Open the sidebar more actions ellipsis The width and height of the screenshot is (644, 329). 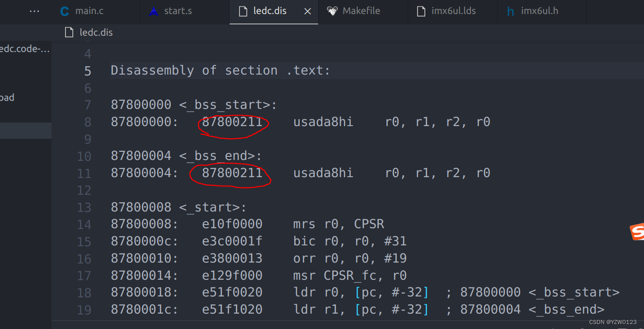[34, 11]
